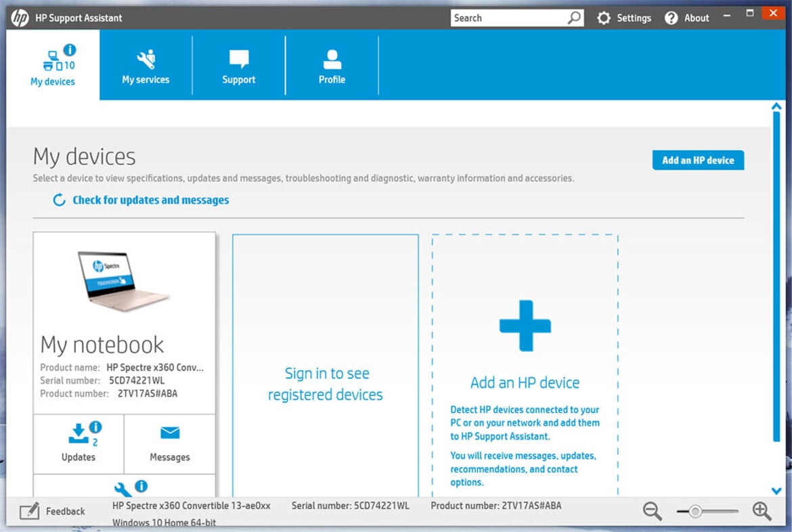Click product number 2TV17AS#ABA in notebook card

pos(148,393)
